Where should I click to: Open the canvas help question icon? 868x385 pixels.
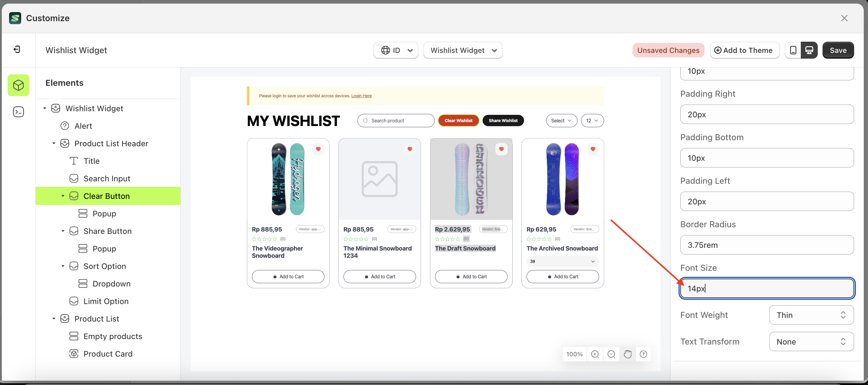pos(643,354)
